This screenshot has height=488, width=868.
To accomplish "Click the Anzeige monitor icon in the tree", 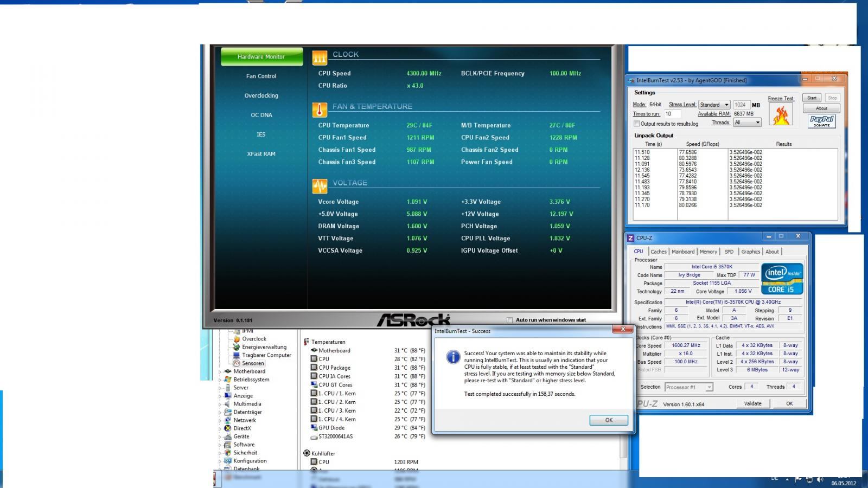I will point(228,396).
